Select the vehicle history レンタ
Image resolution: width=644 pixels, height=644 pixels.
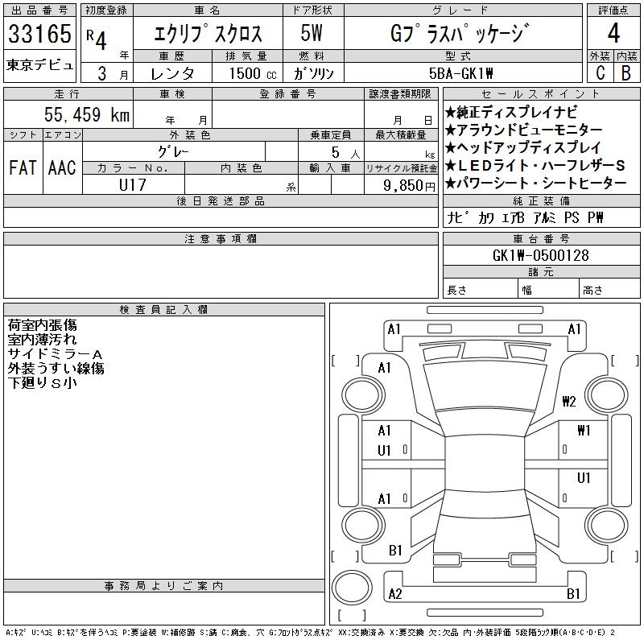coord(172,73)
